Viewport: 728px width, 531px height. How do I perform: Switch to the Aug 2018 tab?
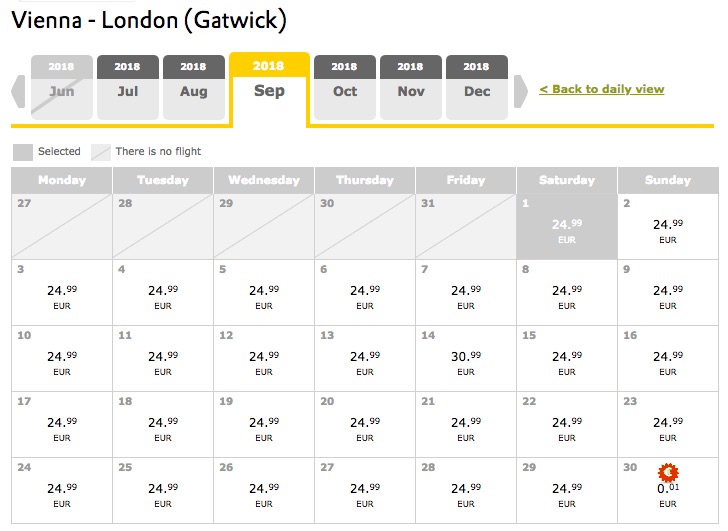tap(194, 87)
